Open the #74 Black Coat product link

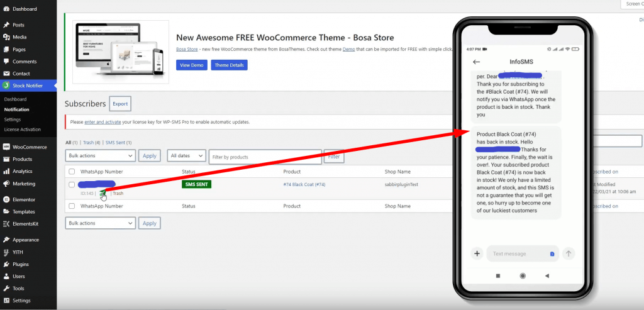[x=304, y=185]
